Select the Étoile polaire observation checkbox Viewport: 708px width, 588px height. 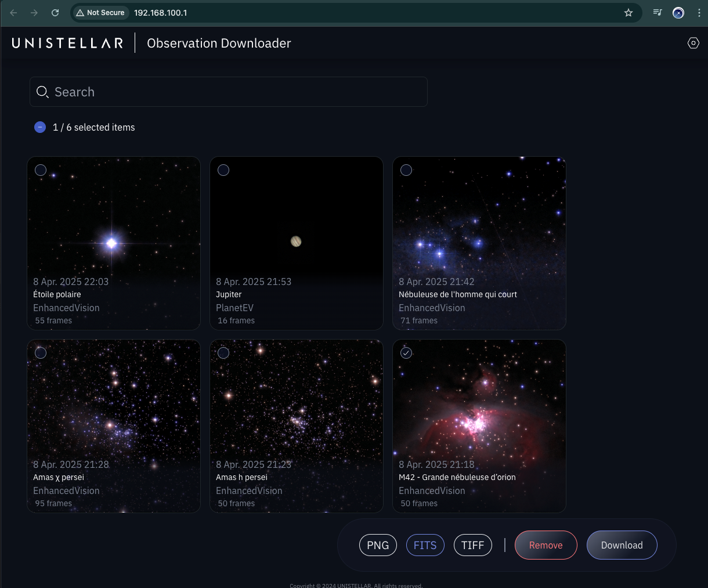point(41,170)
